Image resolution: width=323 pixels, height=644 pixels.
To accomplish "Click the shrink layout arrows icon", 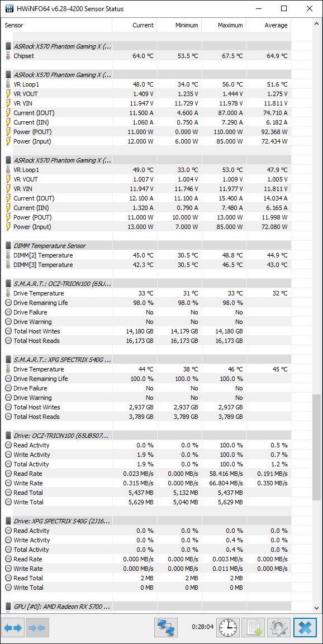I will click(37, 628).
